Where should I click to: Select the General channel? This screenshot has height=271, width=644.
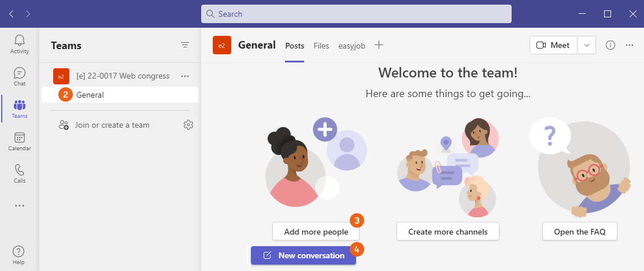click(90, 95)
